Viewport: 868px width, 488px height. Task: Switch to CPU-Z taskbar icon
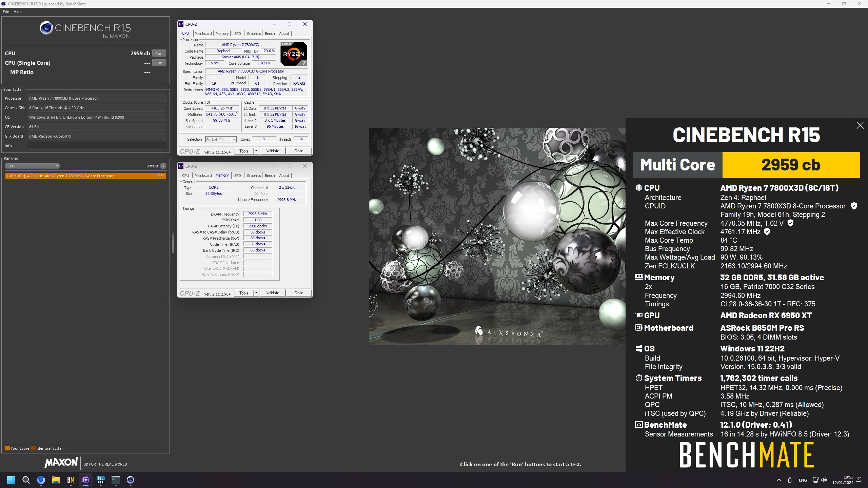click(86, 480)
